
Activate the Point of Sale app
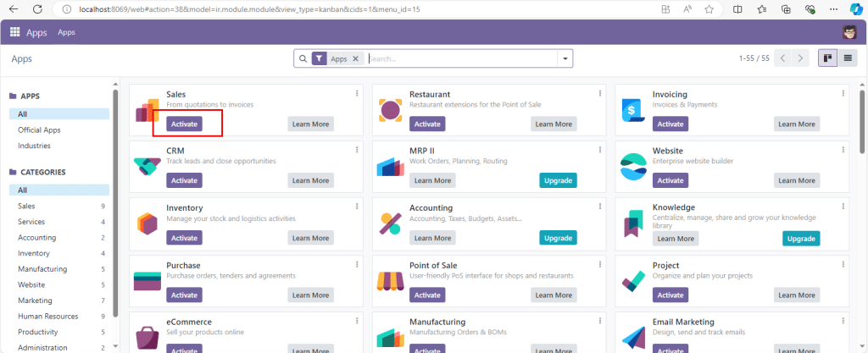pyautogui.click(x=427, y=295)
